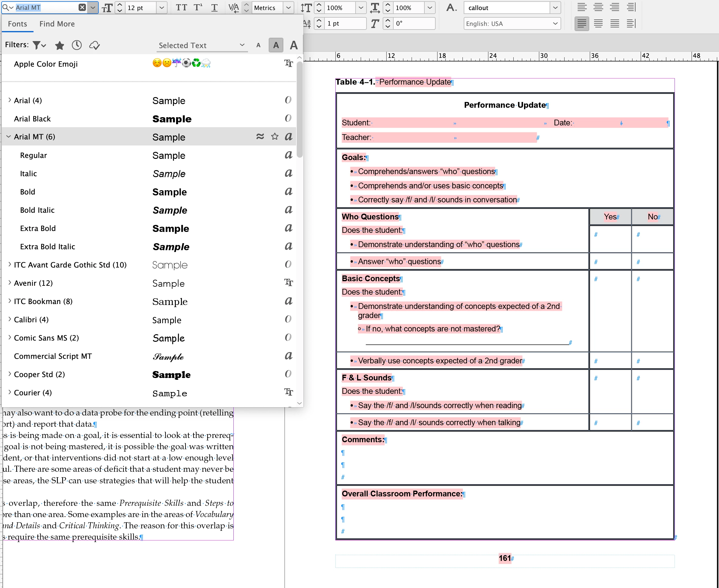
Task: Click the All Caps TT icon
Action: click(181, 7)
